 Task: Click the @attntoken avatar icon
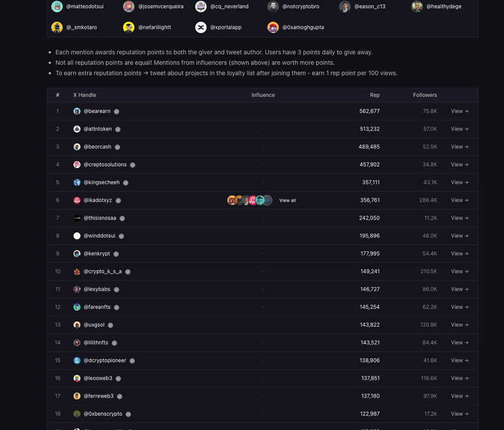click(77, 129)
